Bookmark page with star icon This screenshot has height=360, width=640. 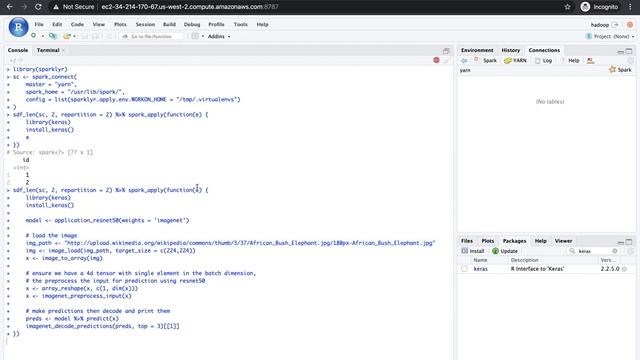coord(567,7)
